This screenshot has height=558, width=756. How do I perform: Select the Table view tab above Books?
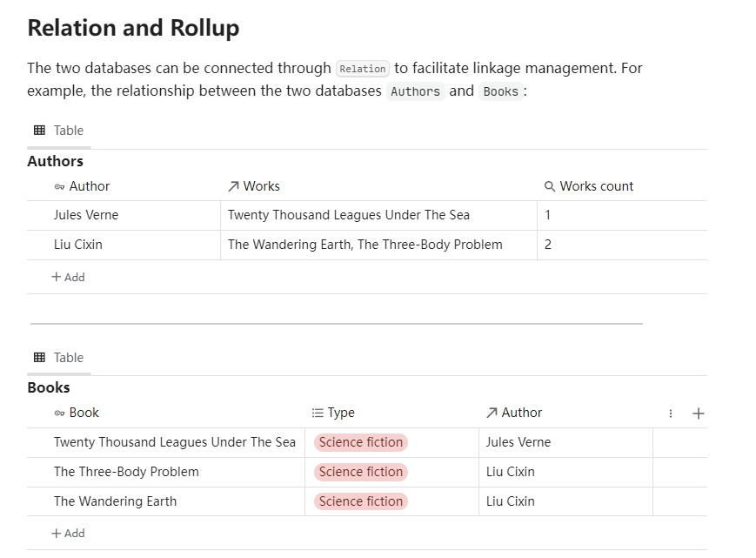point(59,357)
